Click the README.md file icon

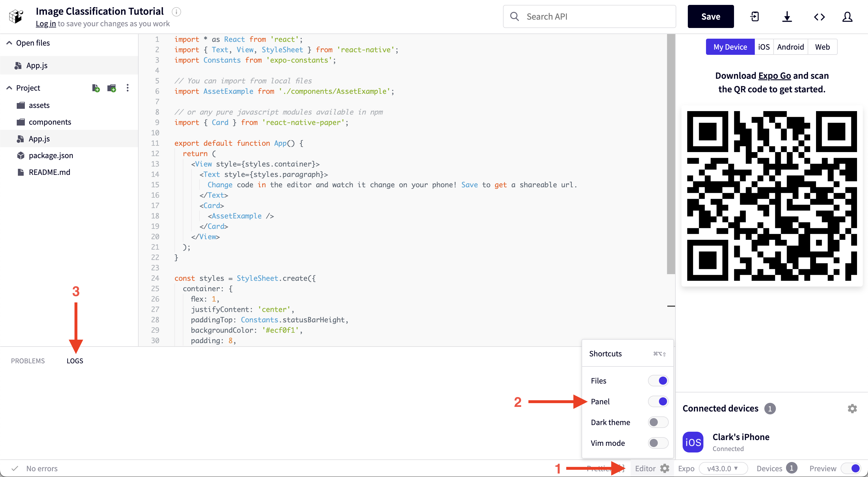tap(21, 172)
